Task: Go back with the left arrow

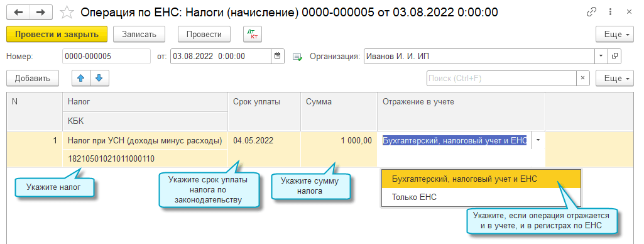Action: click(x=19, y=13)
